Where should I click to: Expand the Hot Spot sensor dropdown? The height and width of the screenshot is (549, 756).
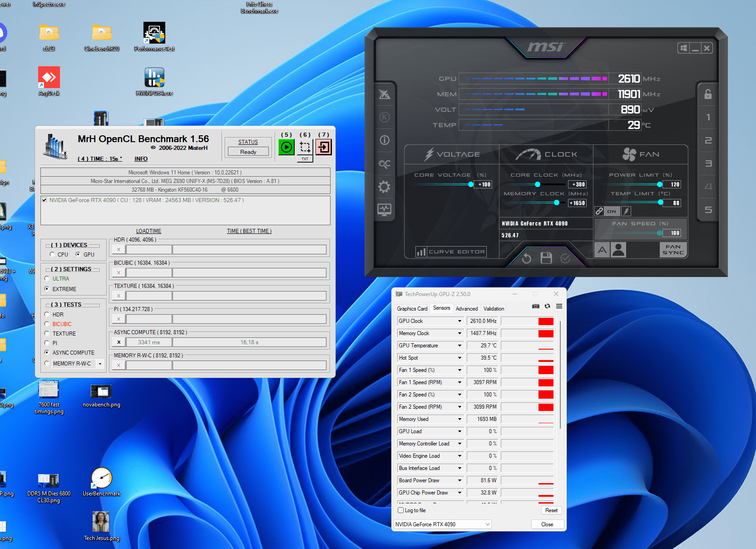460,358
